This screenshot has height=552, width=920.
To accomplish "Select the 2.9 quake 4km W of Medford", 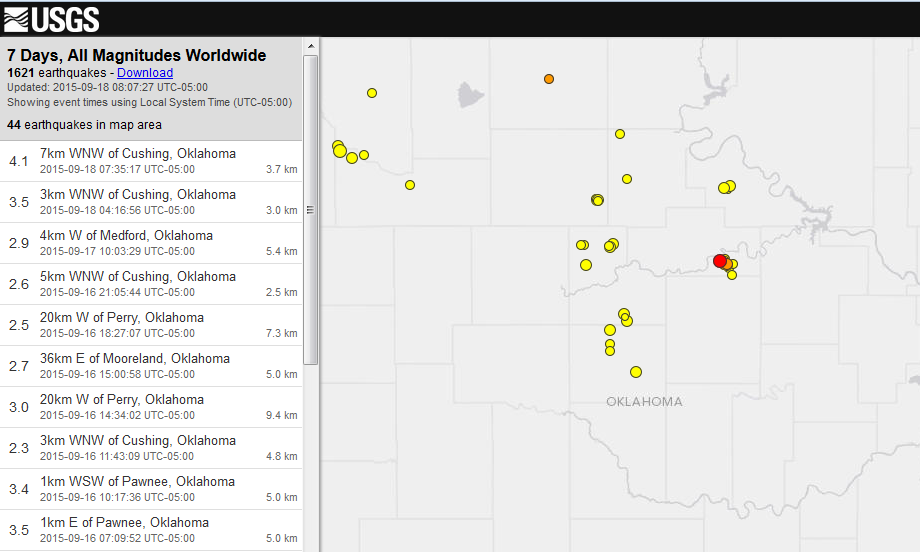I will 151,243.
